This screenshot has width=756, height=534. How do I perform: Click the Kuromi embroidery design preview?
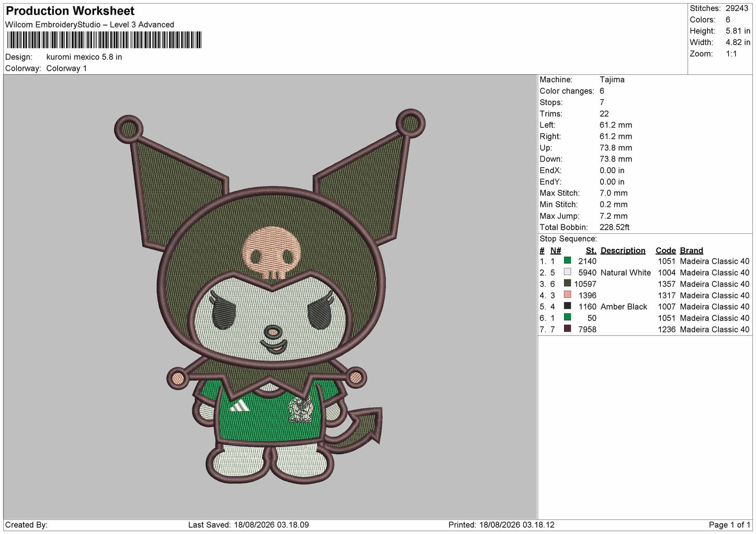269,297
